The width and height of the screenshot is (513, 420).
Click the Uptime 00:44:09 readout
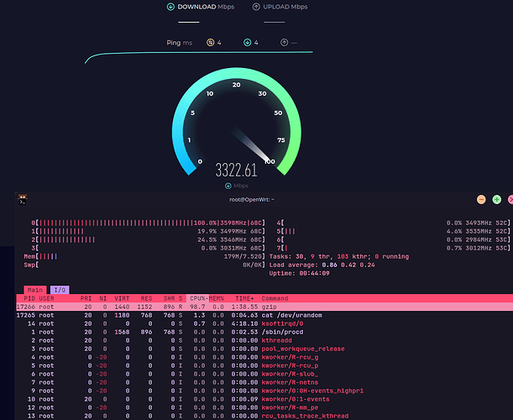300,273
